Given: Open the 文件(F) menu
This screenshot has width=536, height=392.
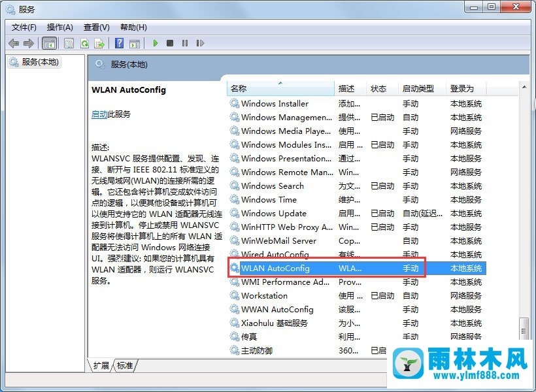Looking at the screenshot, I should [x=24, y=27].
